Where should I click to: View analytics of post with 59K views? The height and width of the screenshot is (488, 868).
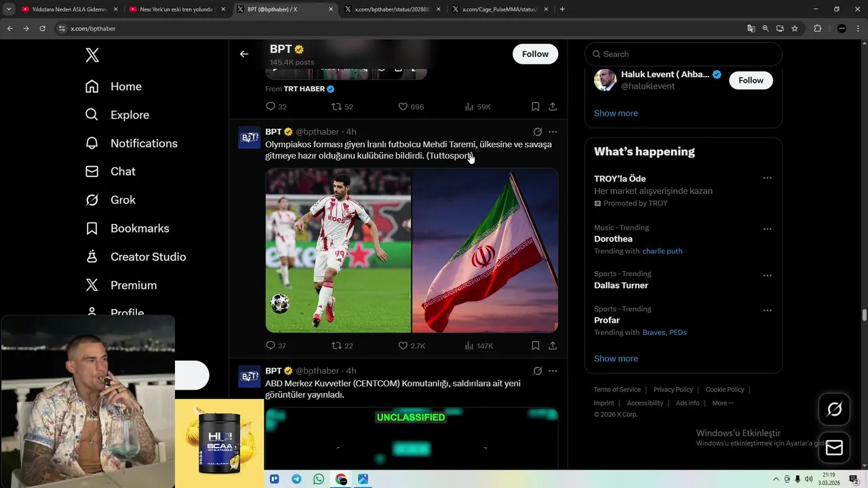[477, 106]
